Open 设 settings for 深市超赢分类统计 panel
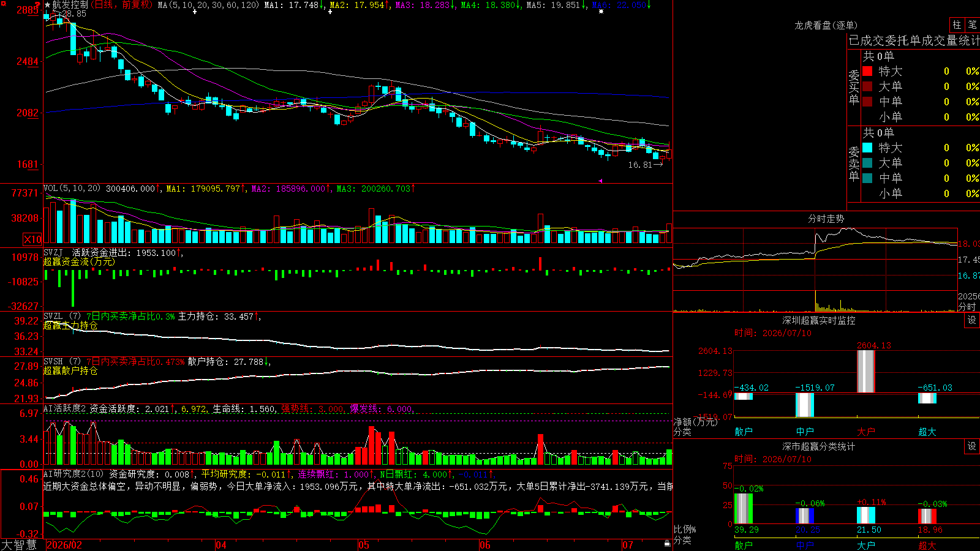The width and height of the screenshot is (980, 551). [x=972, y=446]
